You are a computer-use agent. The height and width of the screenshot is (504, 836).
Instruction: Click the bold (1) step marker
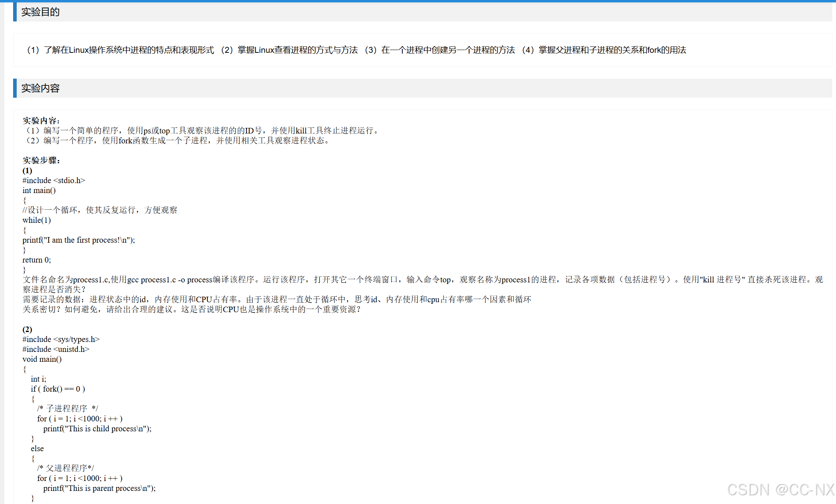27,170
